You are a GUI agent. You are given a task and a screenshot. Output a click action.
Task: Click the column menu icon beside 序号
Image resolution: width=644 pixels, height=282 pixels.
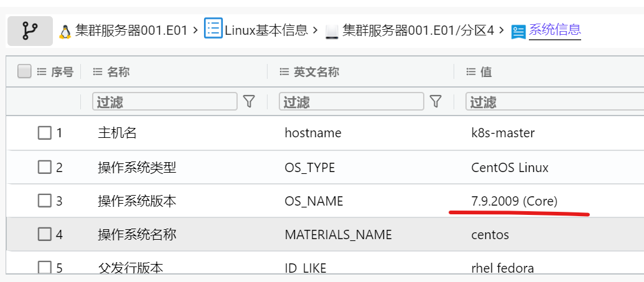click(x=42, y=72)
